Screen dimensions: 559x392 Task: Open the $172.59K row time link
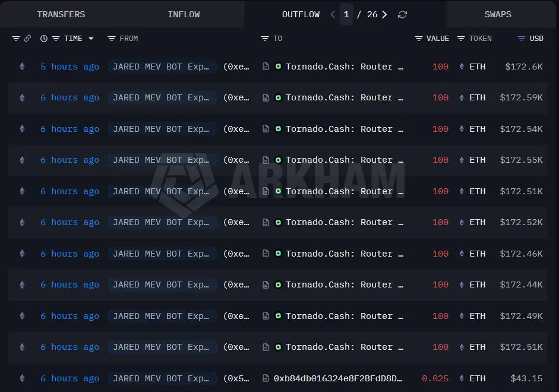point(70,97)
